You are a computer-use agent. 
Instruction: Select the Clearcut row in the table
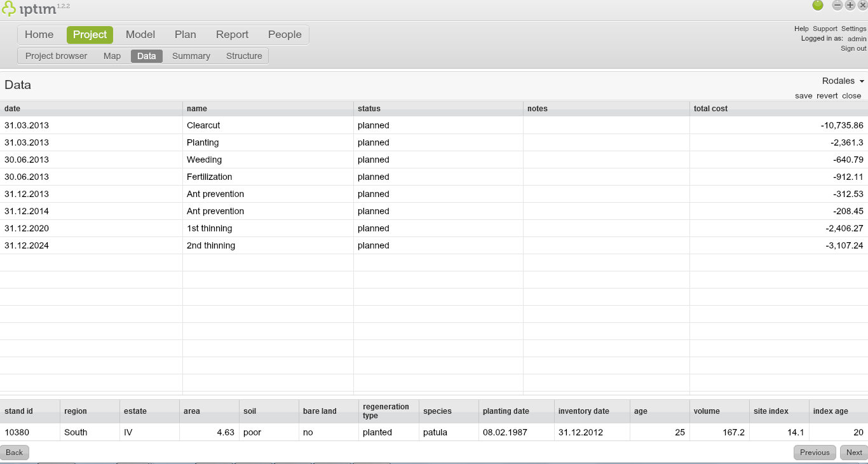point(203,125)
